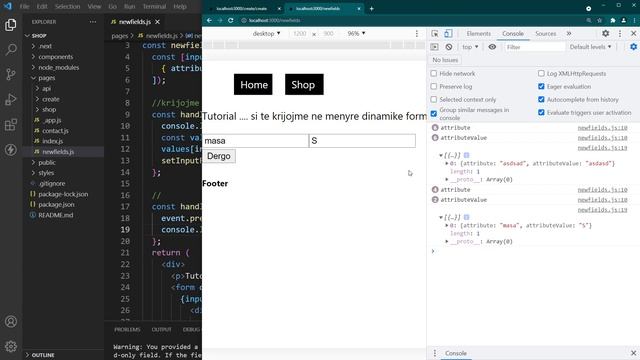
Task: Open Run and Debug view
Action: [11, 99]
